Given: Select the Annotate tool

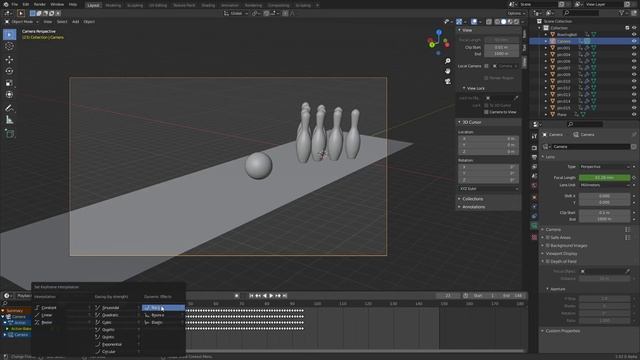Looking at the screenshot, I should point(9,108).
